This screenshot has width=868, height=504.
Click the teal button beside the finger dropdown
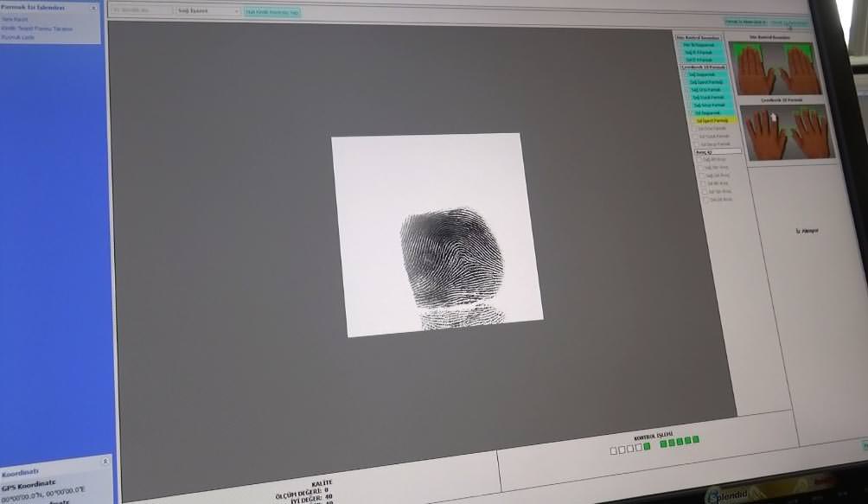click(272, 13)
